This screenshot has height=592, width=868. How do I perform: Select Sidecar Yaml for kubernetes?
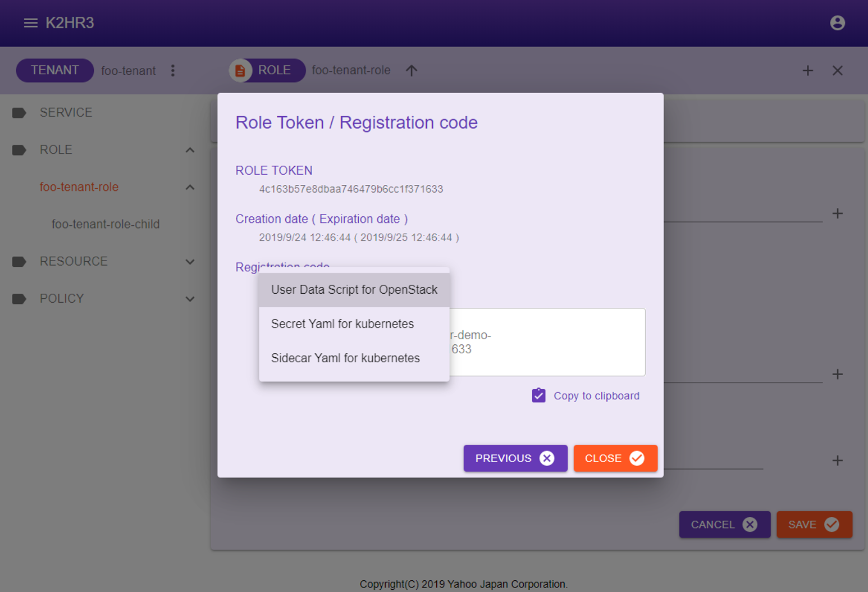[x=354, y=358]
